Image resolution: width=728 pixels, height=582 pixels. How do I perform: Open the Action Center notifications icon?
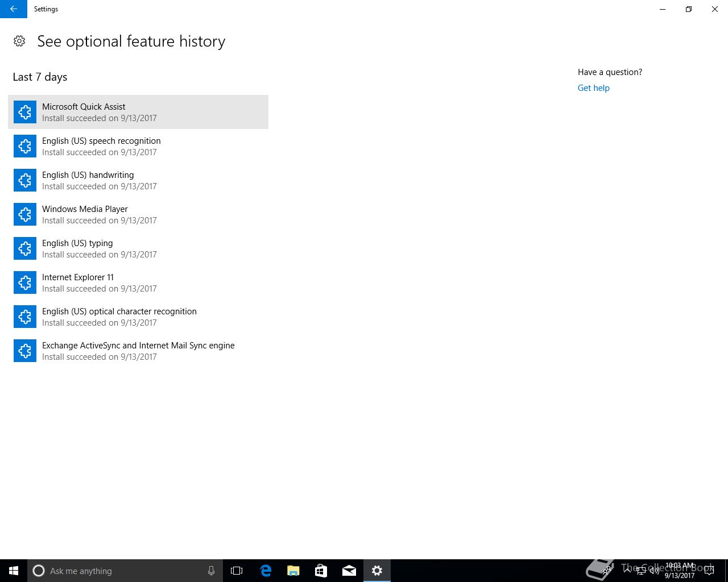(x=709, y=571)
